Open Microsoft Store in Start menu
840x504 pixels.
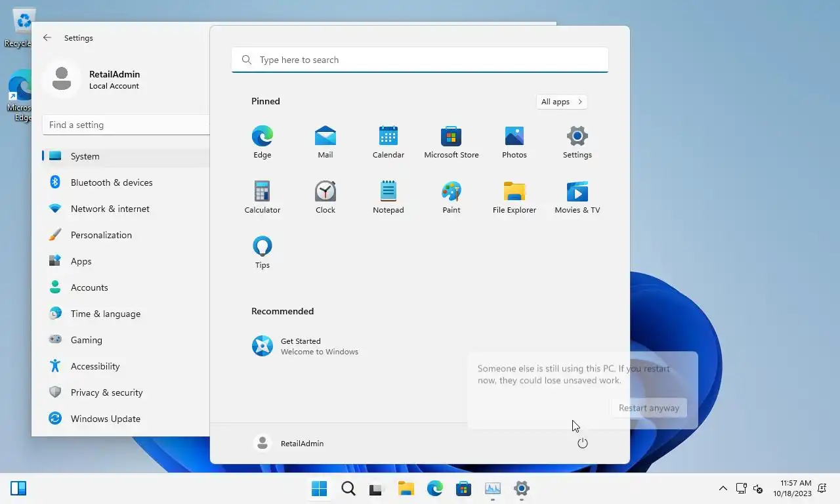click(451, 142)
